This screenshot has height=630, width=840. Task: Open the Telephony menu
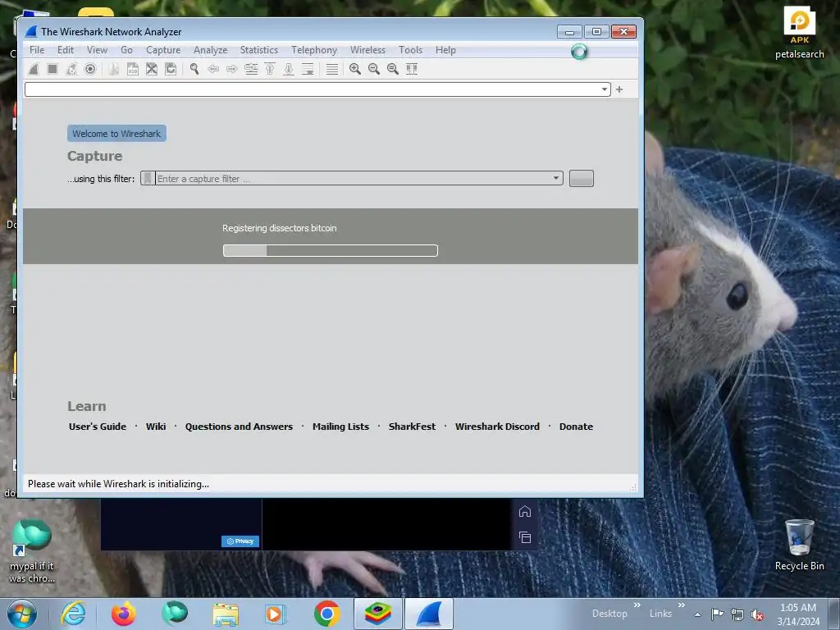click(x=314, y=50)
